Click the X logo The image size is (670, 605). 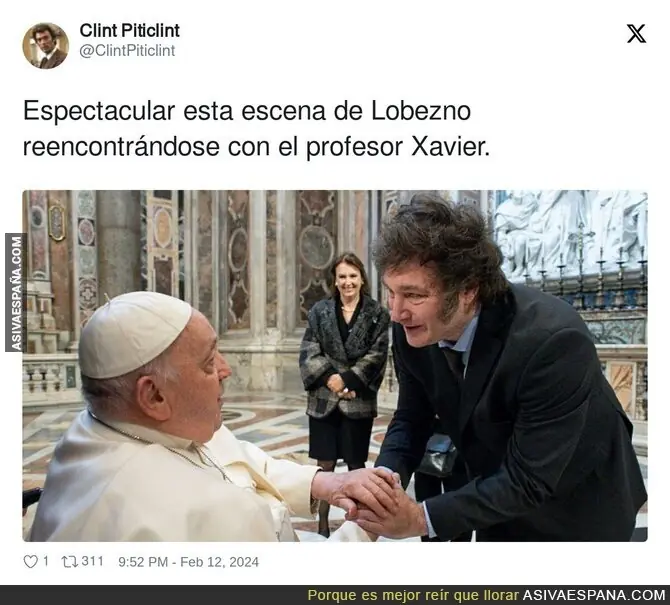[x=636, y=33]
